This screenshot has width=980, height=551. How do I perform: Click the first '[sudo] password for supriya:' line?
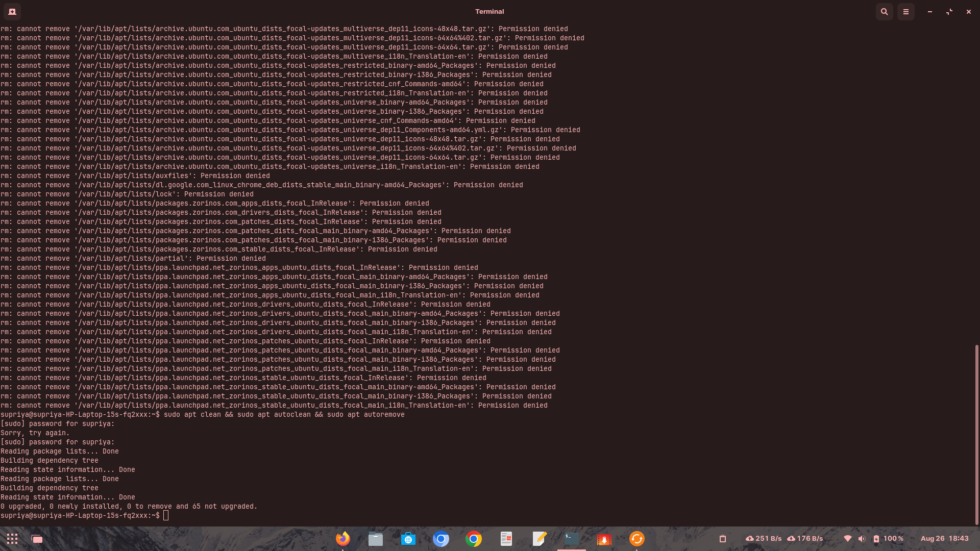pyautogui.click(x=57, y=424)
